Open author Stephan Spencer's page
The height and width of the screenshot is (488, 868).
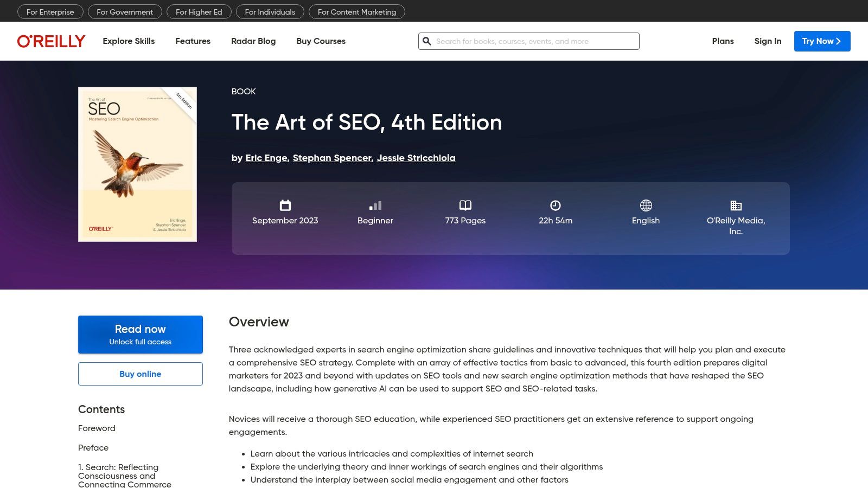coord(332,158)
